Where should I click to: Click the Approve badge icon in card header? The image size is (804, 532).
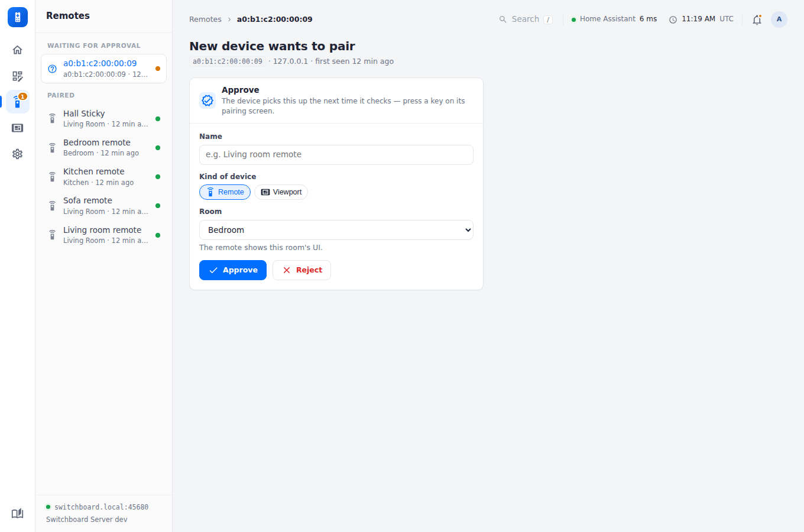208,100
